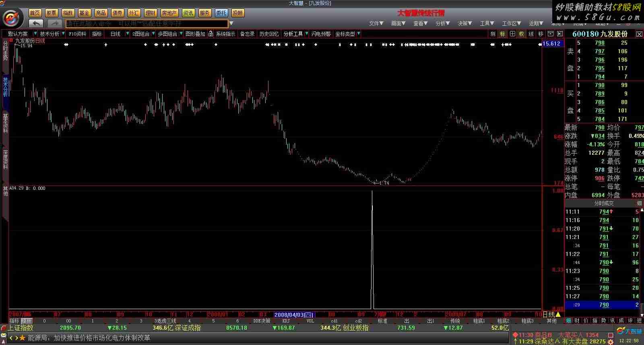Switch to the 模板 tab beside 指标

point(27,321)
